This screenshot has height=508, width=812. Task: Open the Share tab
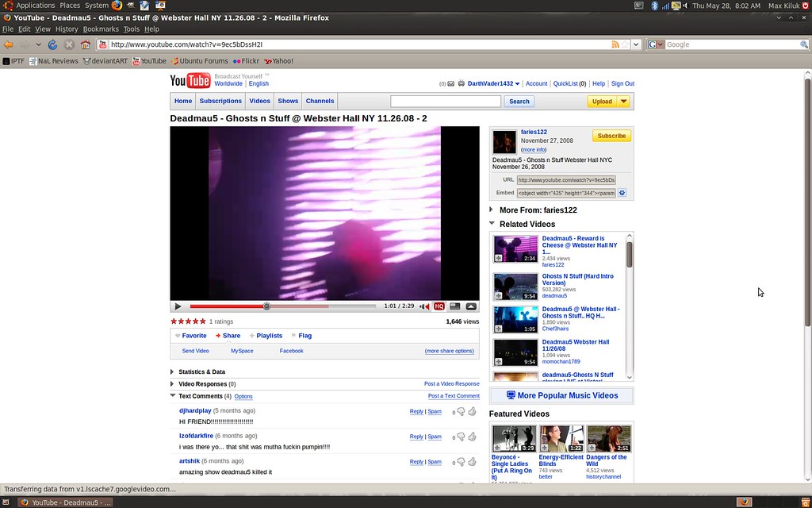tap(228, 336)
